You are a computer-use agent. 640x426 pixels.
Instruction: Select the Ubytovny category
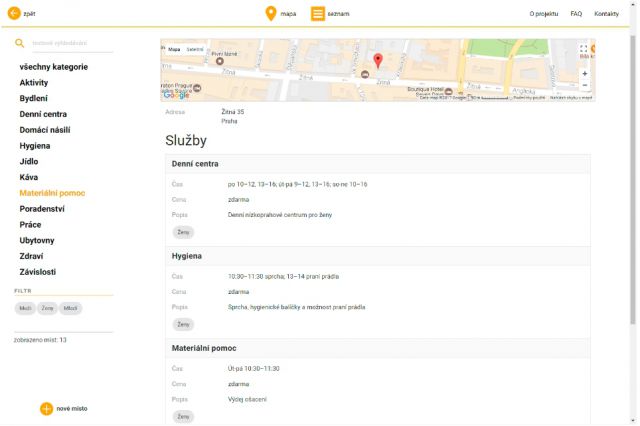37,240
